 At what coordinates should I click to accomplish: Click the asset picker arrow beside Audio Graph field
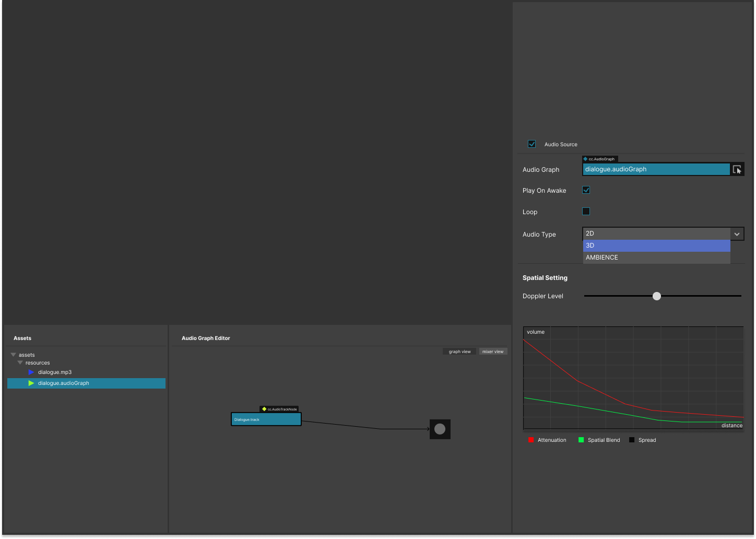coord(737,169)
